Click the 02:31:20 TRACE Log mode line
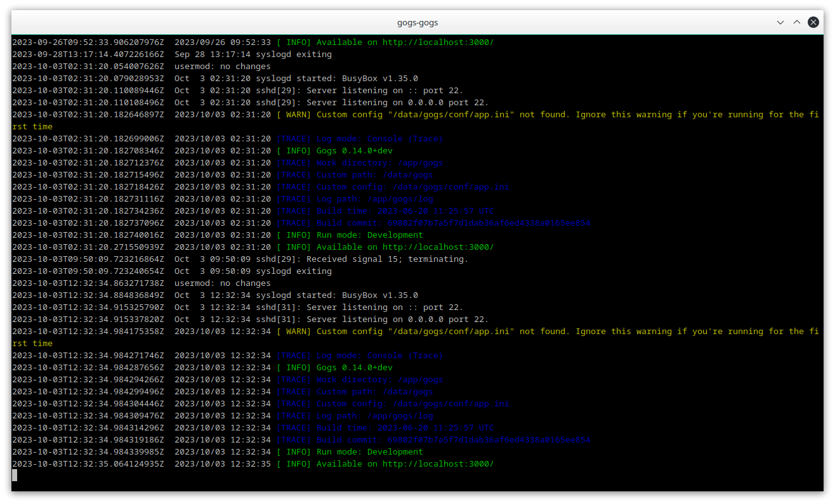Screen dimensions: 835x504 tap(228, 139)
